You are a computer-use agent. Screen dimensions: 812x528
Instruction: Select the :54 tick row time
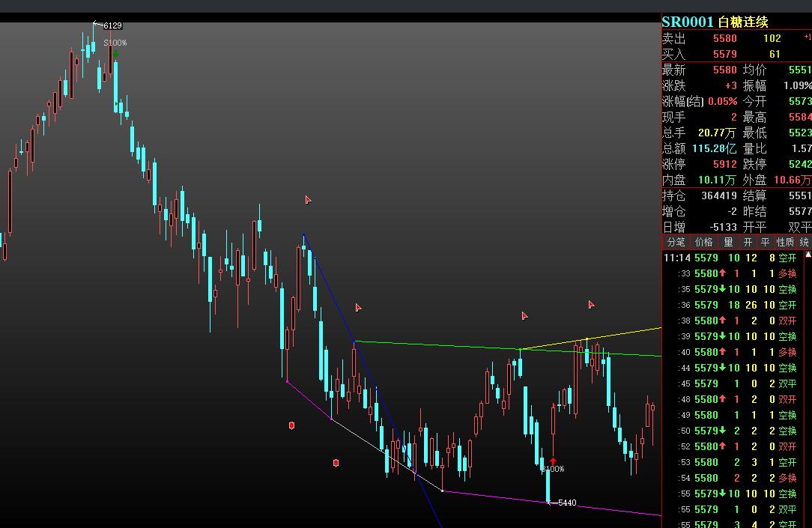tap(684, 478)
